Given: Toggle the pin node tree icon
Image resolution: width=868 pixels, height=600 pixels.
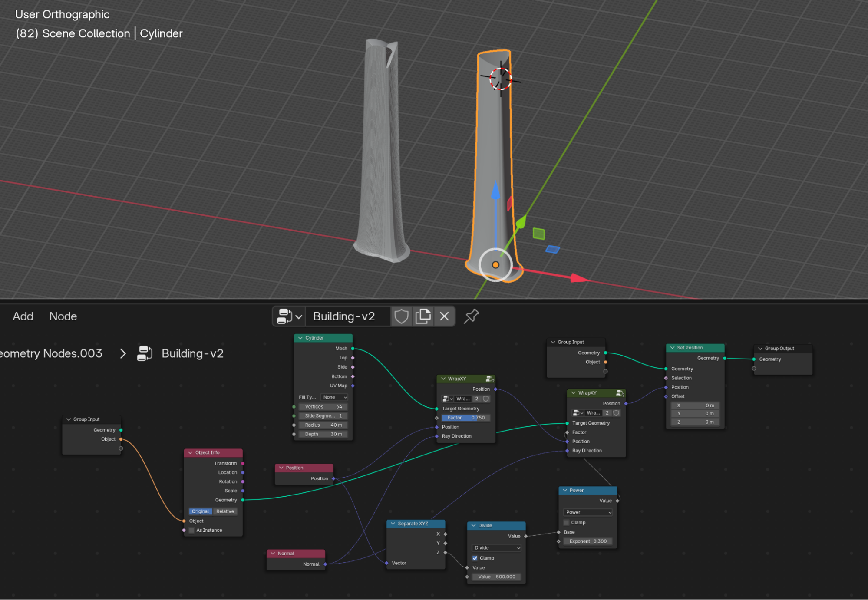Looking at the screenshot, I should pos(471,316).
